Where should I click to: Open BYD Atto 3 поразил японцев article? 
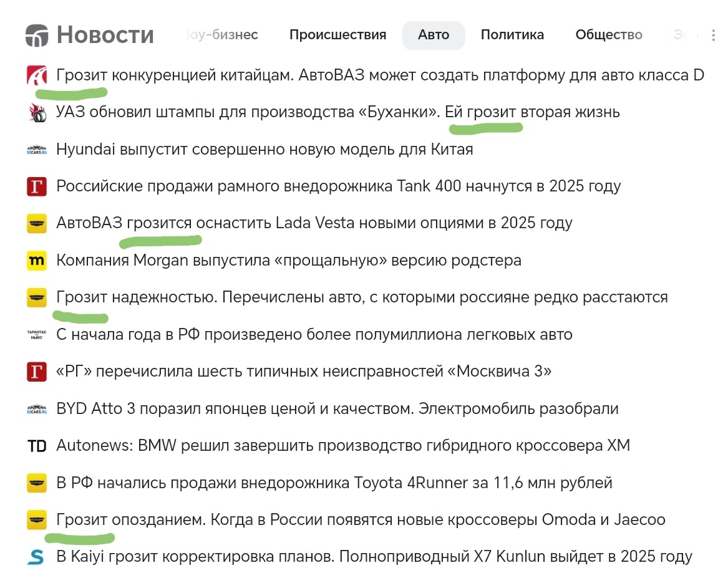[x=337, y=408]
